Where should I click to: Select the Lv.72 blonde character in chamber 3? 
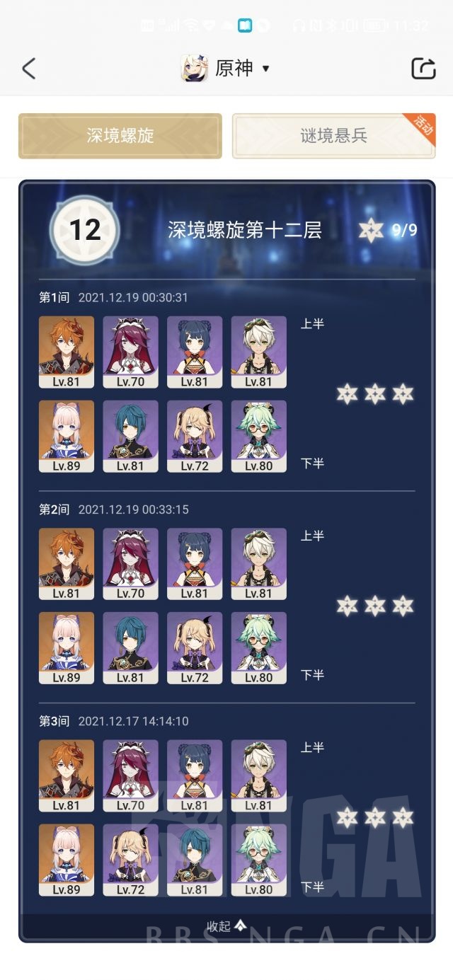pos(130,860)
